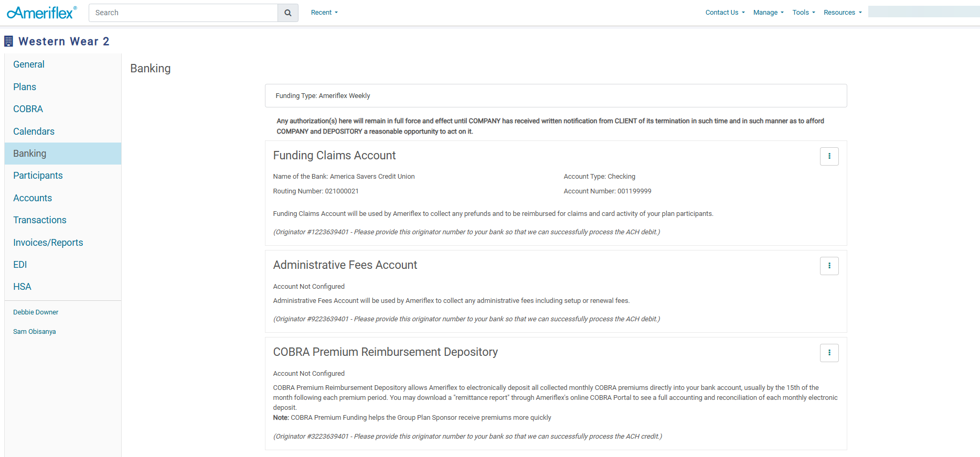
Task: Click Account Not Configured under Administrative Fees
Action: click(x=308, y=287)
